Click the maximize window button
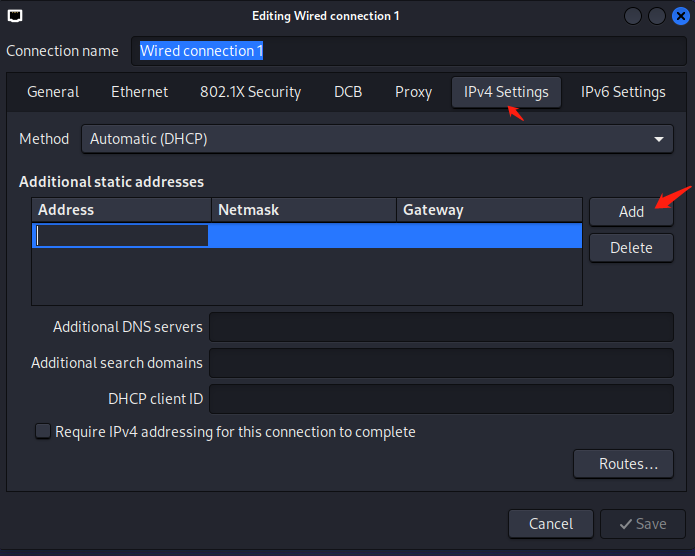 (x=657, y=16)
